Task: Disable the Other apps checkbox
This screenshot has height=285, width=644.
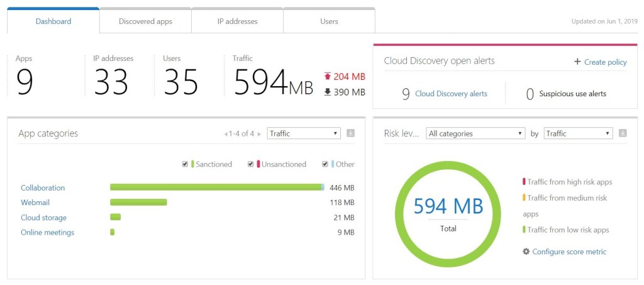Action: [325, 164]
